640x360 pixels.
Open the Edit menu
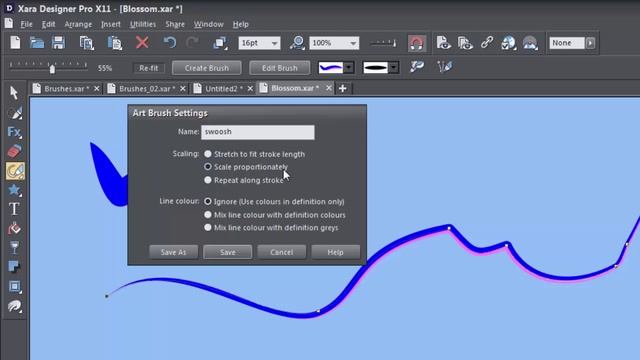click(x=48, y=24)
